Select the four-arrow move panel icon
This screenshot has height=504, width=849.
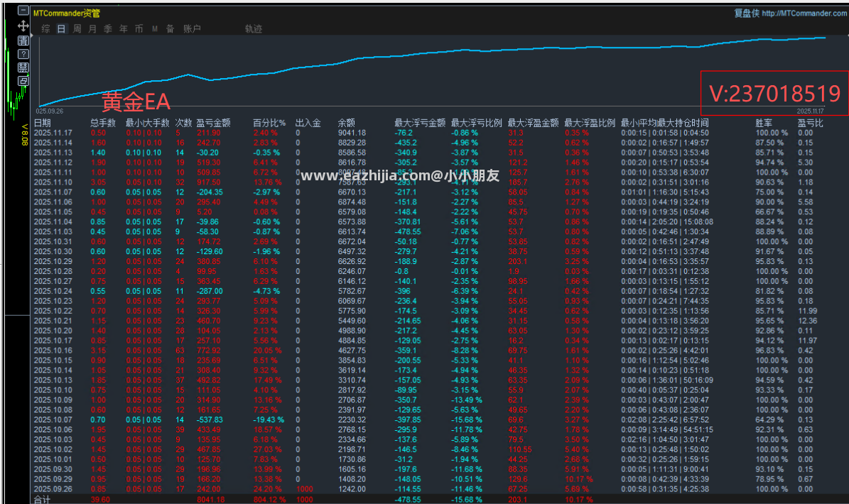23,26
